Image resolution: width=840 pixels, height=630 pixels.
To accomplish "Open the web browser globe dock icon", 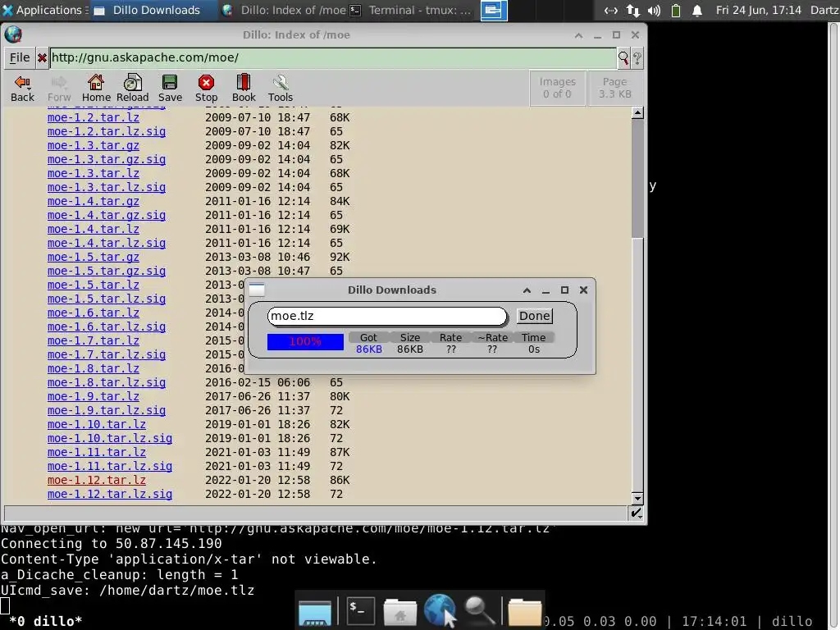I will pyautogui.click(x=440, y=610).
